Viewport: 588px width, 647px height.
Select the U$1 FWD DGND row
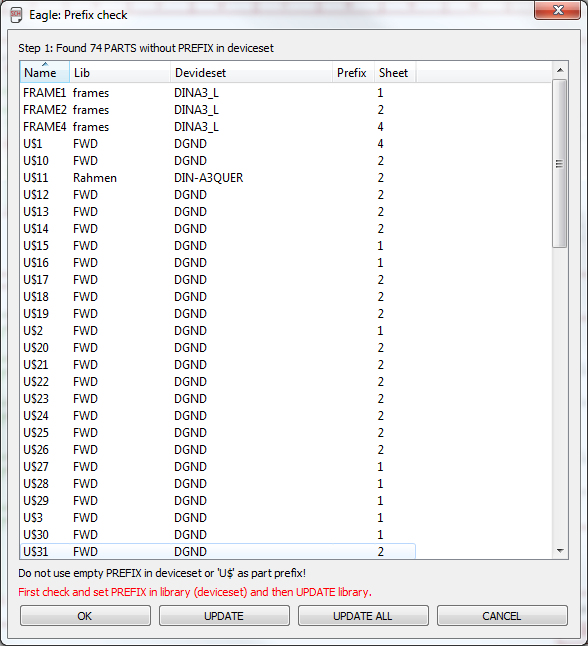[218, 144]
